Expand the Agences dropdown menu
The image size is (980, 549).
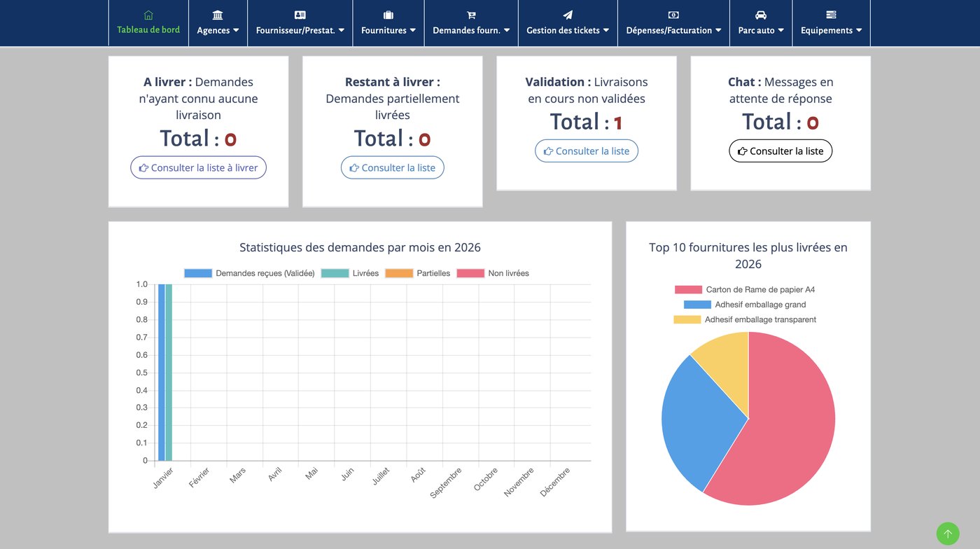point(218,23)
